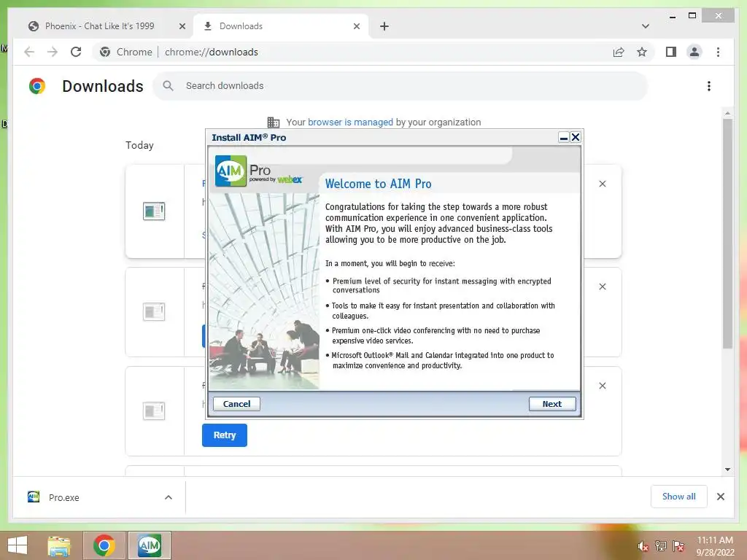
Task: Reload the current page
Action: coord(76,52)
